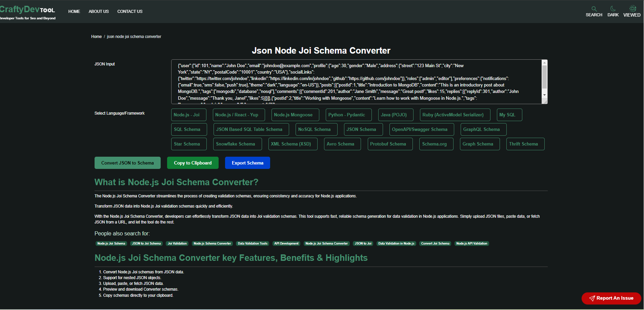Screen dimensions: 644x310
Task: Pick Thrift Schema option
Action: pos(525,144)
